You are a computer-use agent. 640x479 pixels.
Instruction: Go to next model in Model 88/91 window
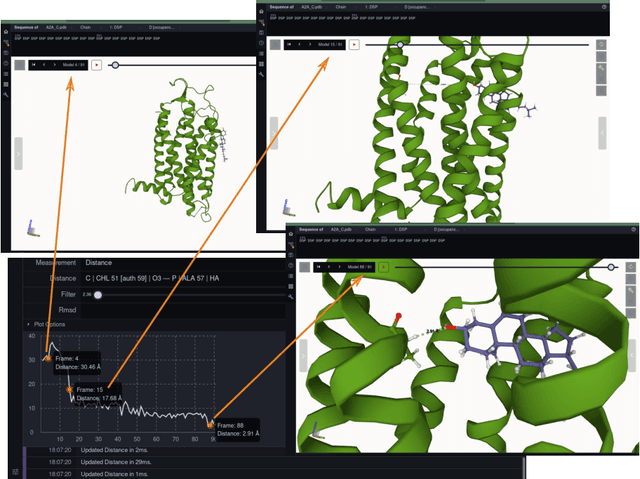click(339, 267)
